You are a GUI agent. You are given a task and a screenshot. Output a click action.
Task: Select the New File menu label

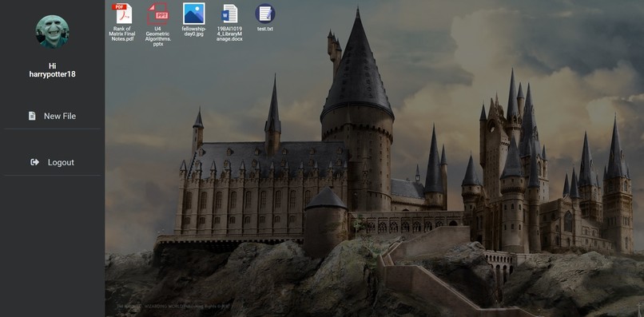[60, 117]
